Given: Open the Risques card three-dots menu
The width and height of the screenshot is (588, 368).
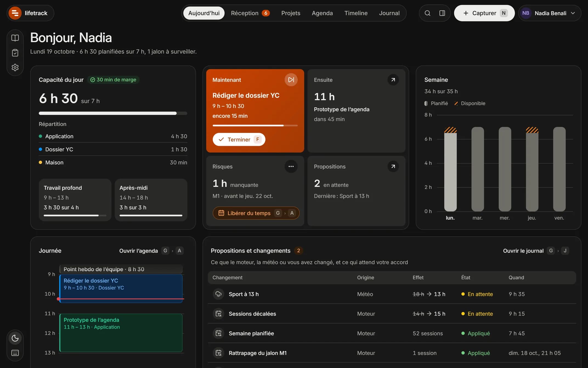Looking at the screenshot, I should [291, 166].
